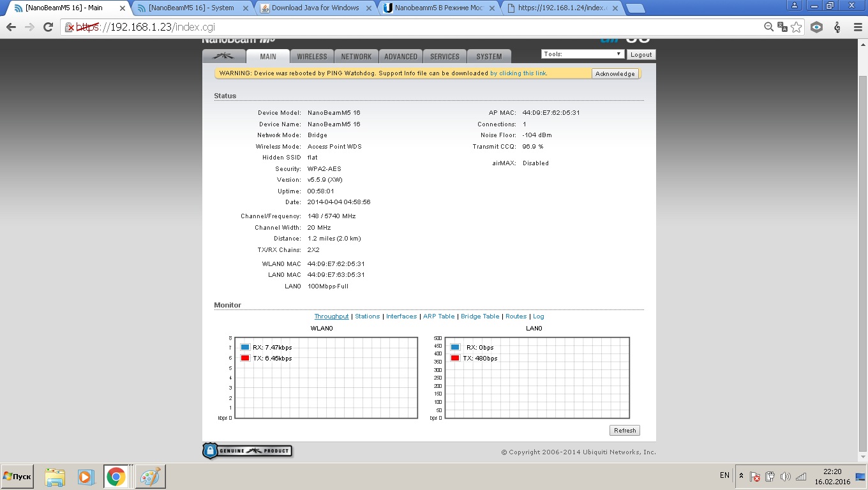868x490 pixels.
Task: Click the Genuine Product badge
Action: click(247, 451)
